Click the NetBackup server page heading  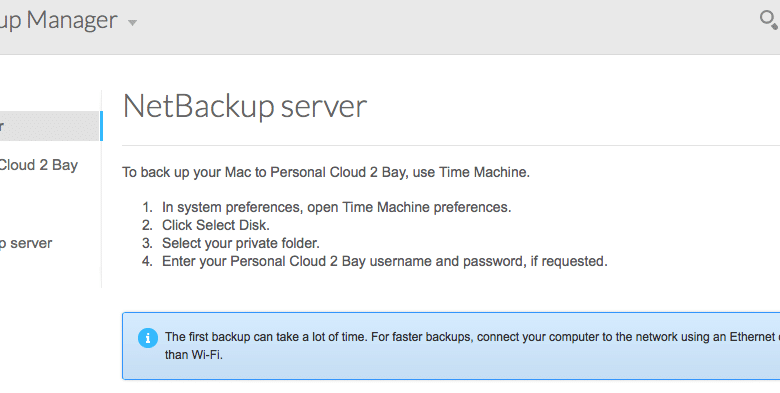tap(245, 106)
